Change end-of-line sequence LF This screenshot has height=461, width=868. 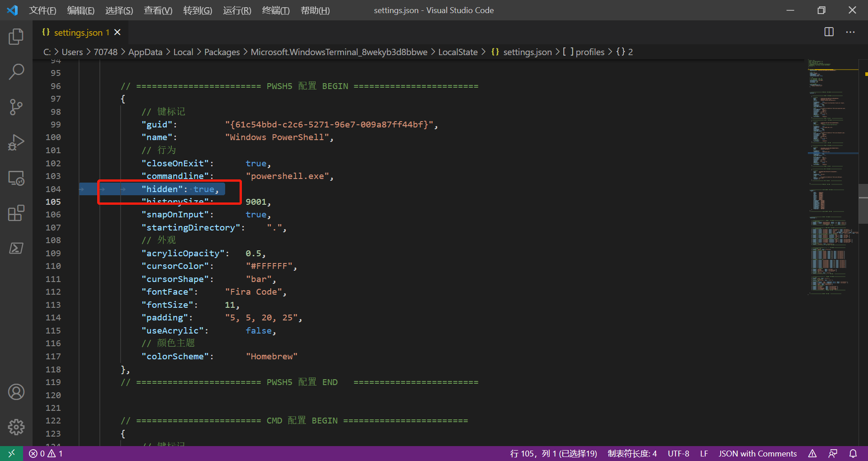coord(704,453)
